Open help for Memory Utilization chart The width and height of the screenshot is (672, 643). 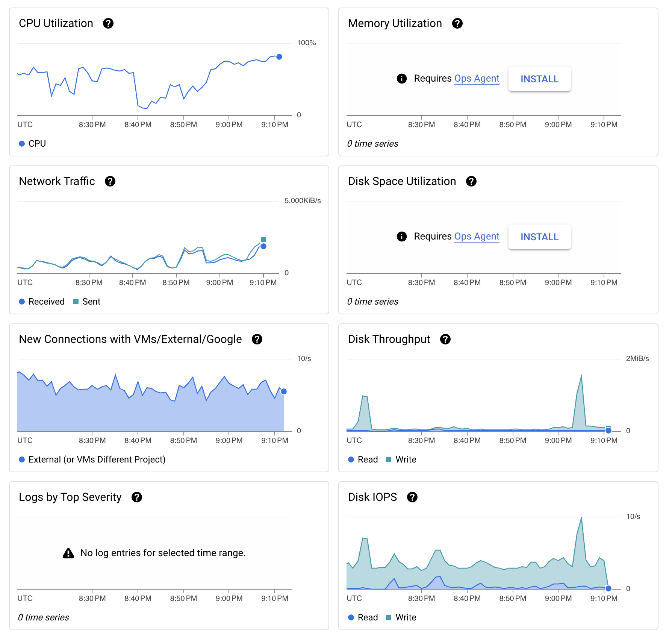457,23
